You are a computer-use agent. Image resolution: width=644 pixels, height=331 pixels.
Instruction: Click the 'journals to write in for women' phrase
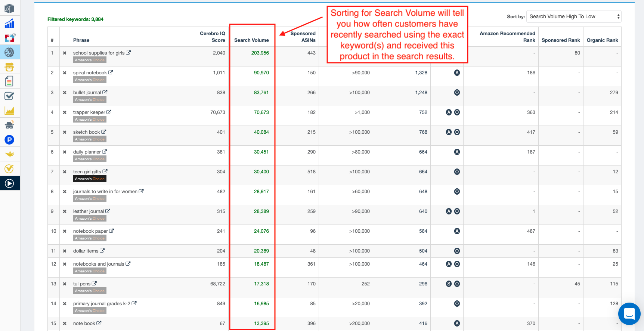pos(105,192)
